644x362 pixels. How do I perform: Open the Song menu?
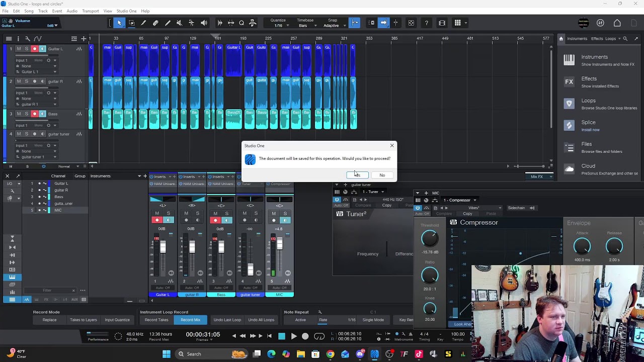29,11
